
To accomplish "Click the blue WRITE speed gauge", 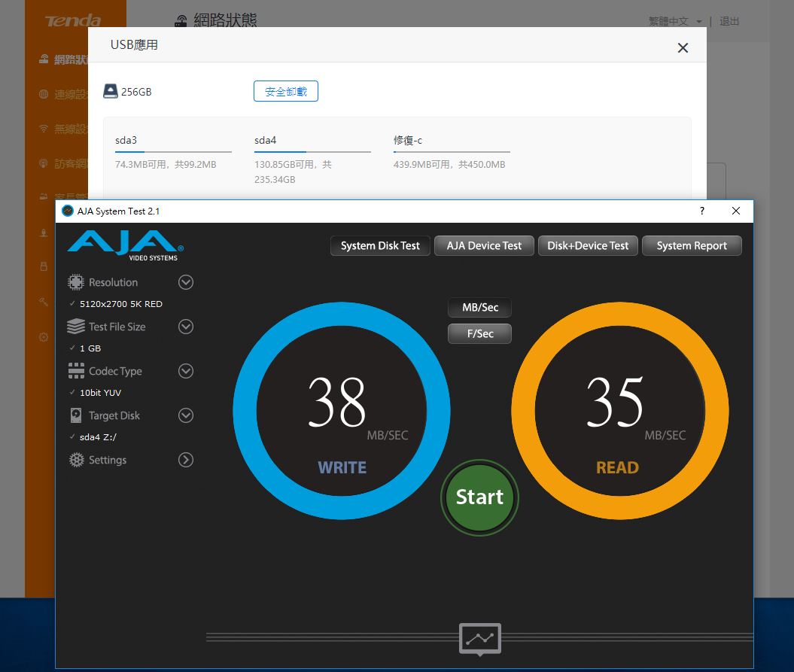I will point(342,411).
